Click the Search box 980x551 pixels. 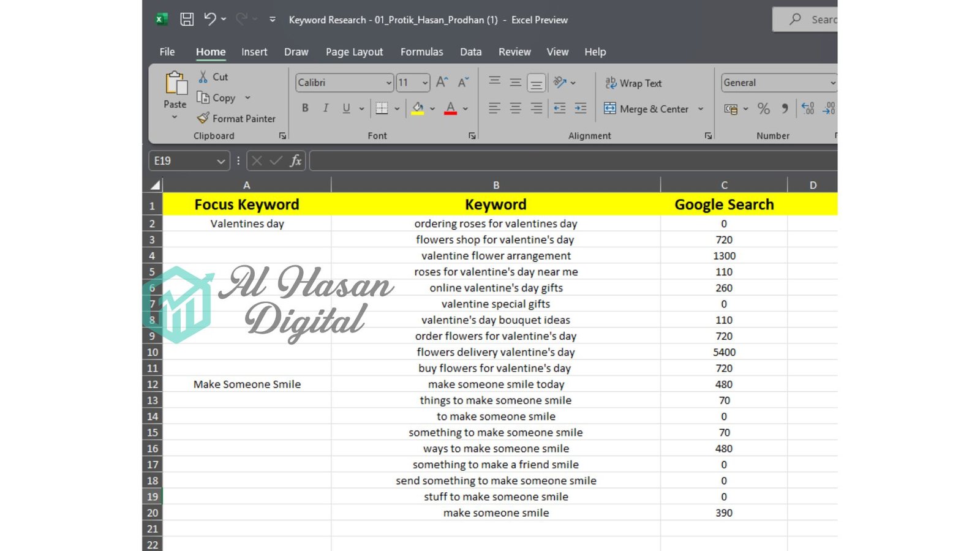coord(805,20)
